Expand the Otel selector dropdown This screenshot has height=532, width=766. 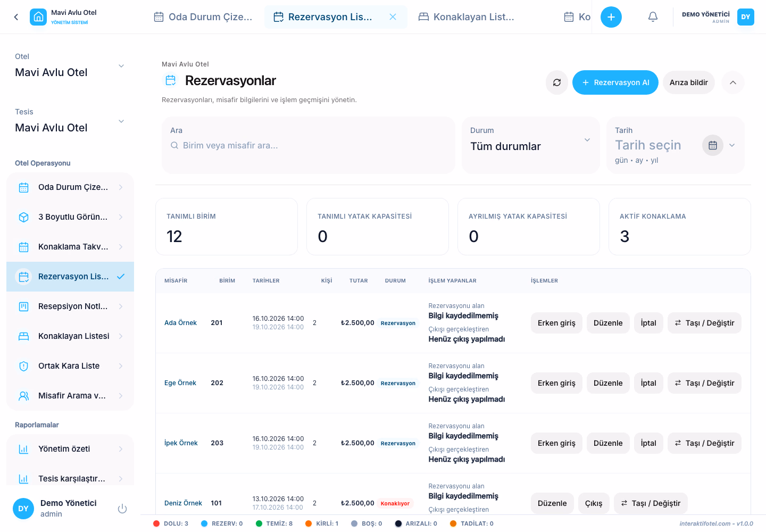[x=121, y=66]
